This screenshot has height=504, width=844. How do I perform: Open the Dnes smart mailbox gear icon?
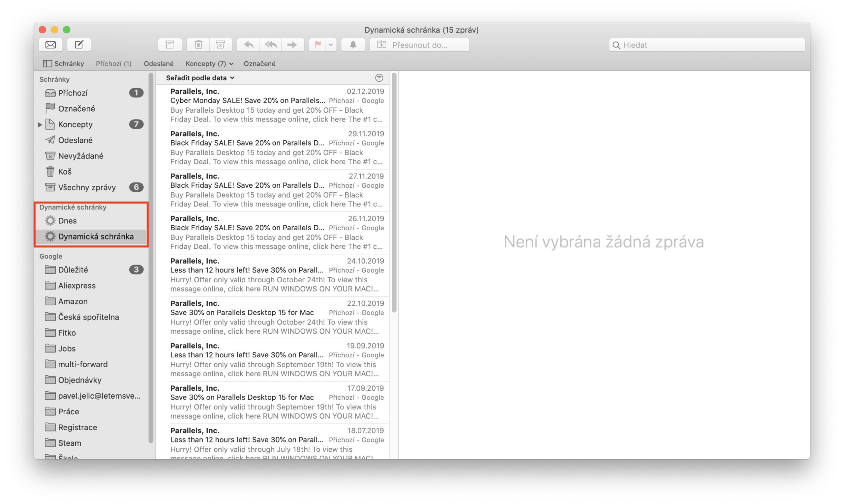coord(50,220)
